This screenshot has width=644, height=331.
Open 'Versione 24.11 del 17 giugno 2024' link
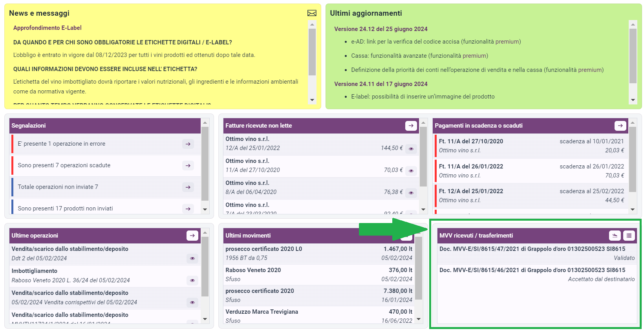click(x=381, y=84)
